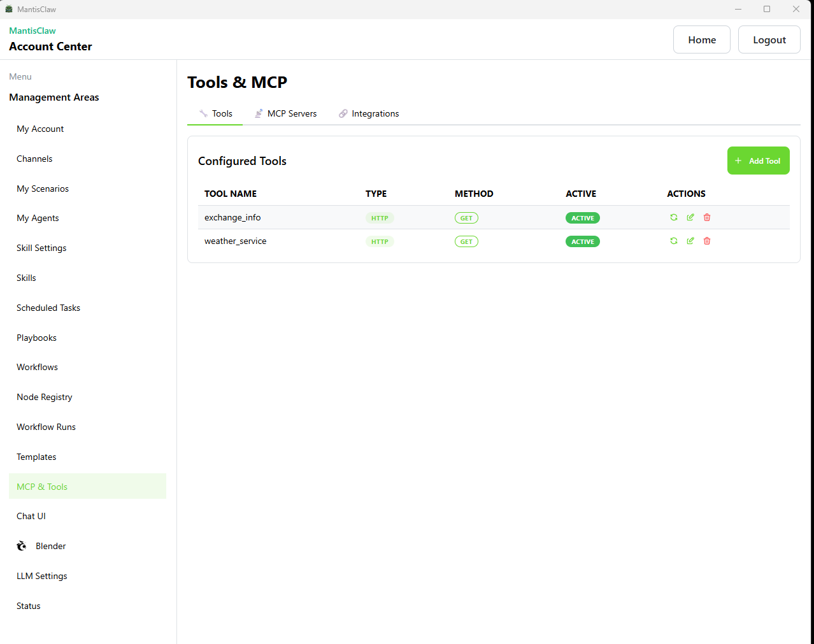The image size is (814, 644).
Task: Click the Logout button
Action: point(769,39)
